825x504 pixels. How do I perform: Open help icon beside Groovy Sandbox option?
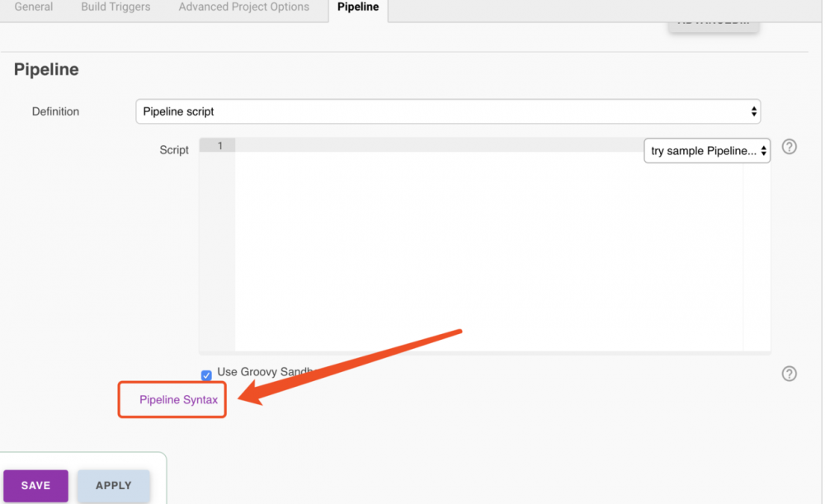(789, 374)
